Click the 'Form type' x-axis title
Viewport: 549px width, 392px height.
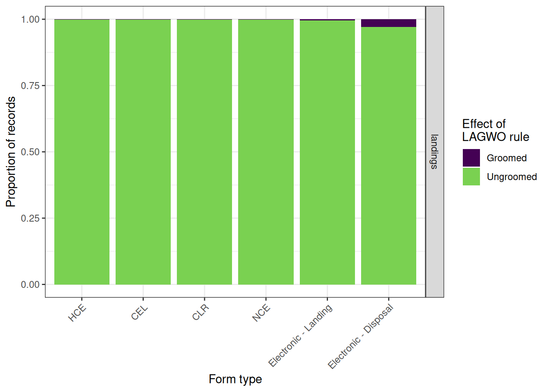pos(235,379)
